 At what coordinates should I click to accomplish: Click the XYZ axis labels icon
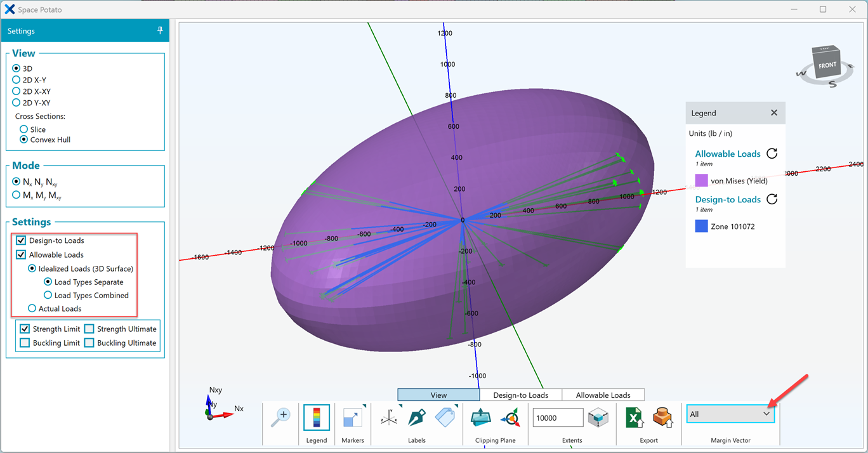click(x=390, y=417)
